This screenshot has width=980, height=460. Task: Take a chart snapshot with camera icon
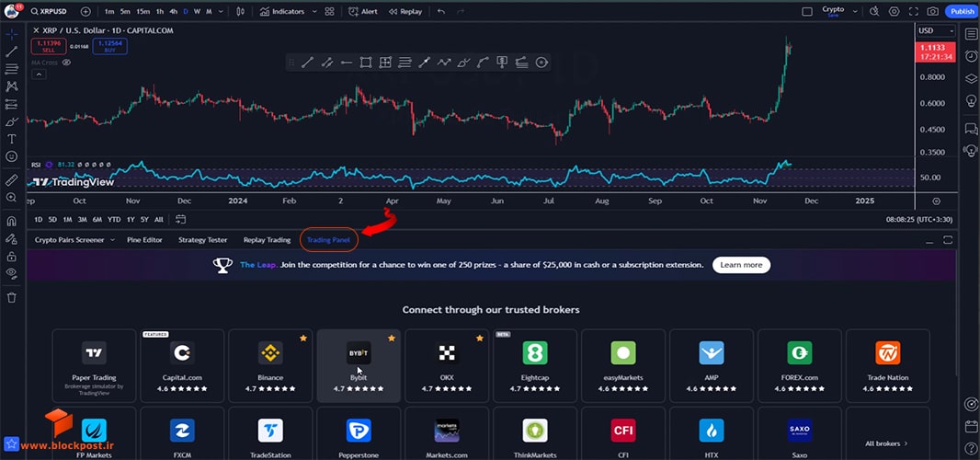tap(932, 11)
